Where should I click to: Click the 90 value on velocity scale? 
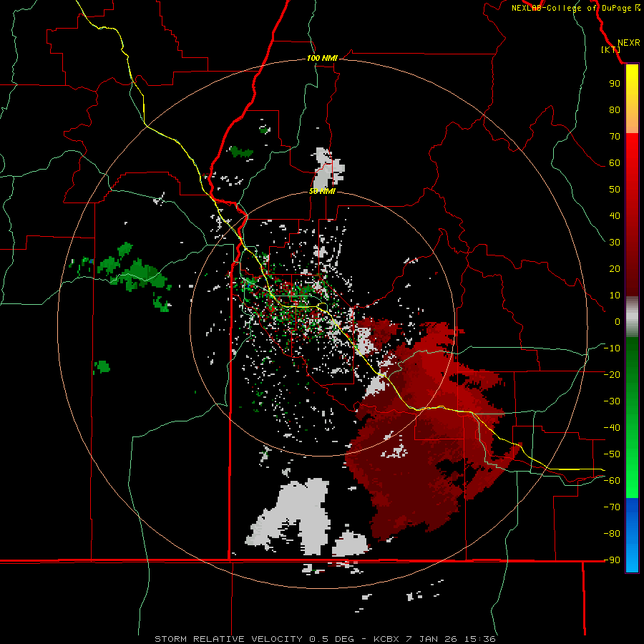click(615, 84)
